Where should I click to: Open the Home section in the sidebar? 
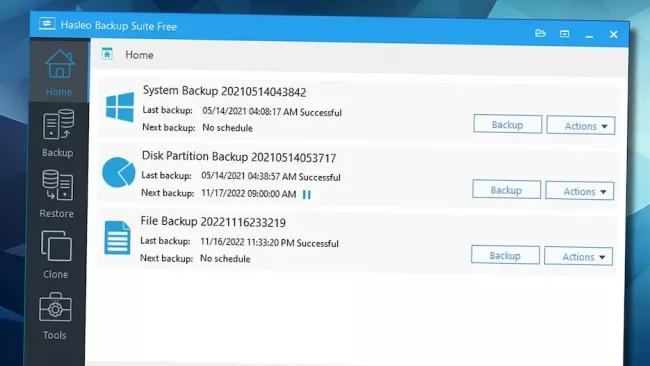[59, 72]
